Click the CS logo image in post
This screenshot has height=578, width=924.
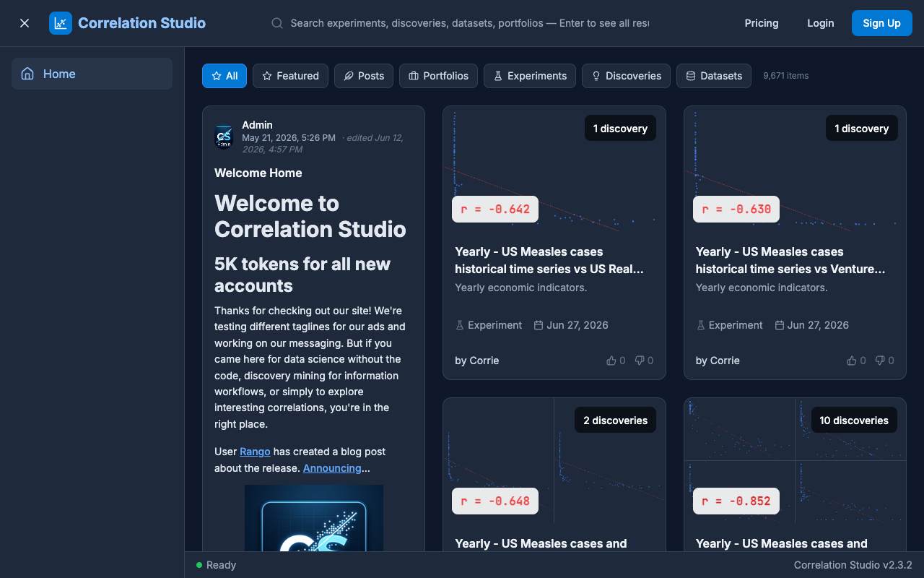coord(314,518)
